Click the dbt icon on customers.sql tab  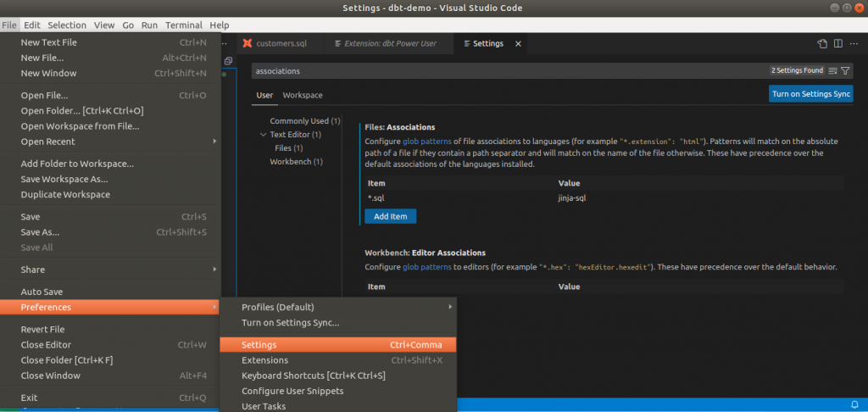point(248,43)
